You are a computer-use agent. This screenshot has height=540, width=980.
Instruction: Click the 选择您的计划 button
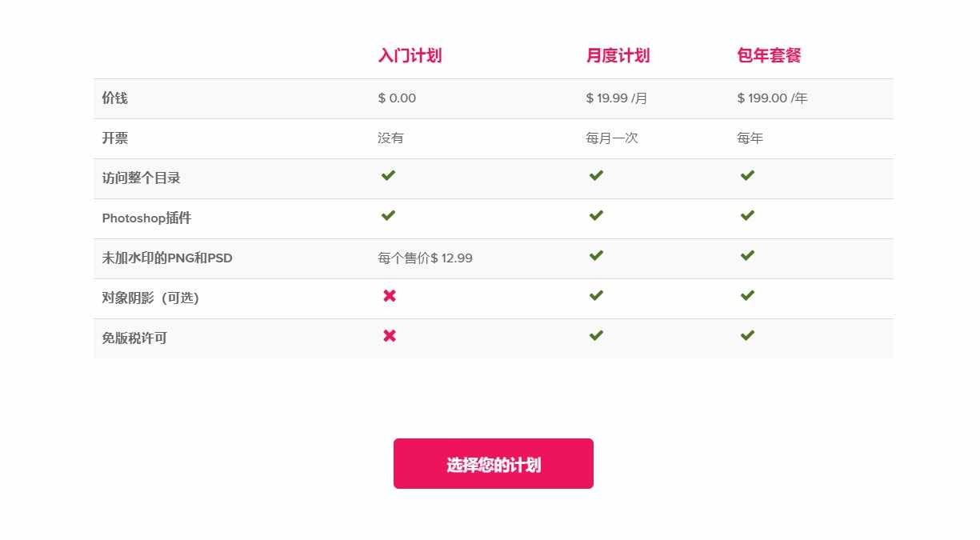tap(493, 464)
